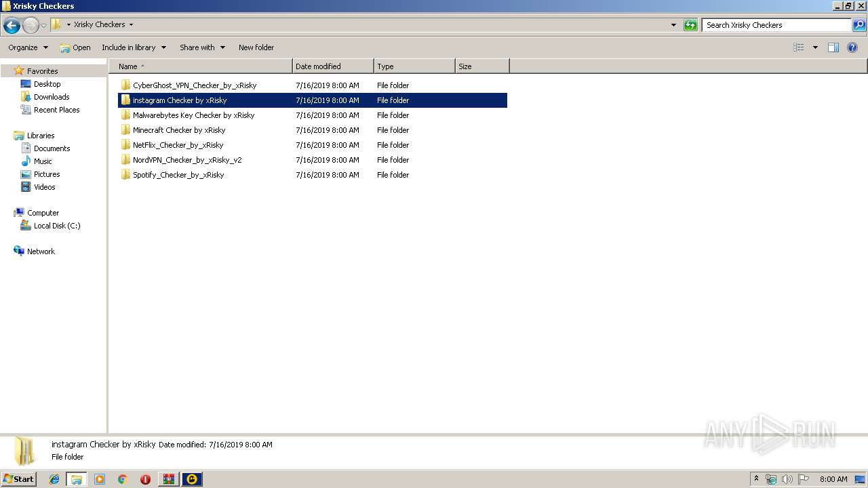868x488 pixels.
Task: Open the Include in library menu
Action: [134, 47]
